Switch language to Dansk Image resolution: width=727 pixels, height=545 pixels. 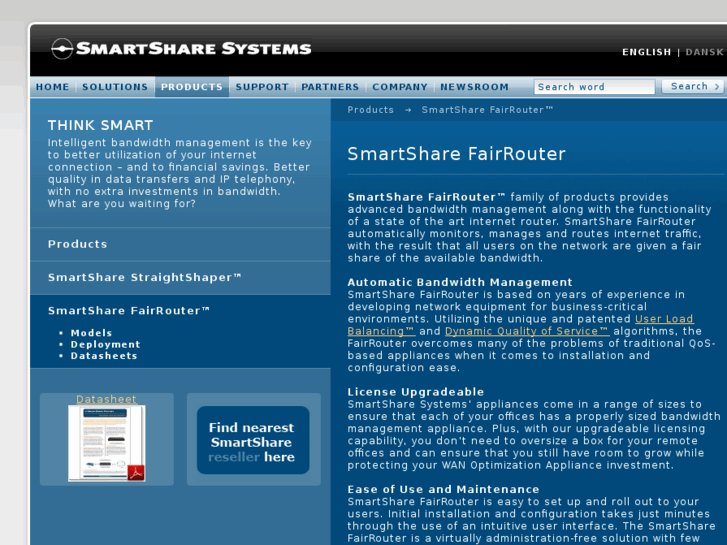(x=704, y=52)
